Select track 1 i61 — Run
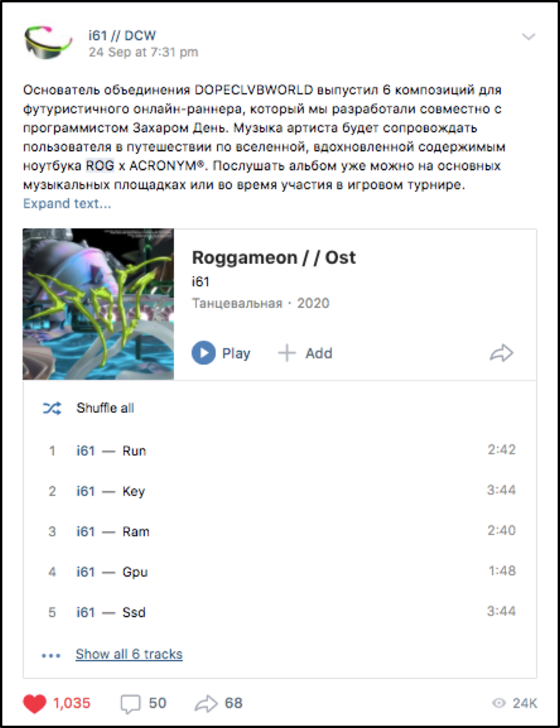This screenshot has width=560, height=728. 280,451
